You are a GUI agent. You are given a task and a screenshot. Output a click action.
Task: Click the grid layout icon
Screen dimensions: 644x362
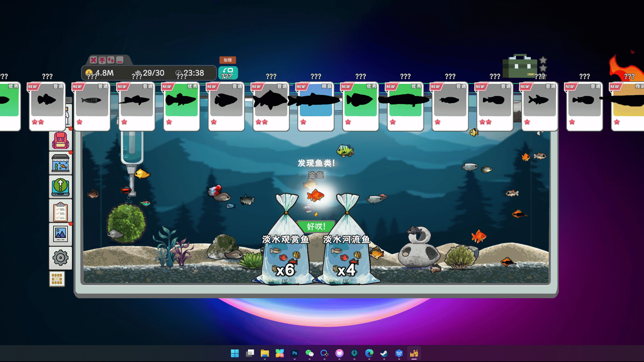click(57, 279)
